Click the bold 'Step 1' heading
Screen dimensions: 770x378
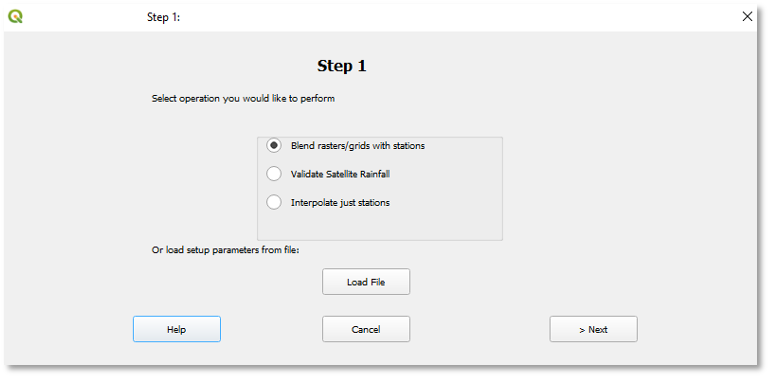pyautogui.click(x=342, y=66)
